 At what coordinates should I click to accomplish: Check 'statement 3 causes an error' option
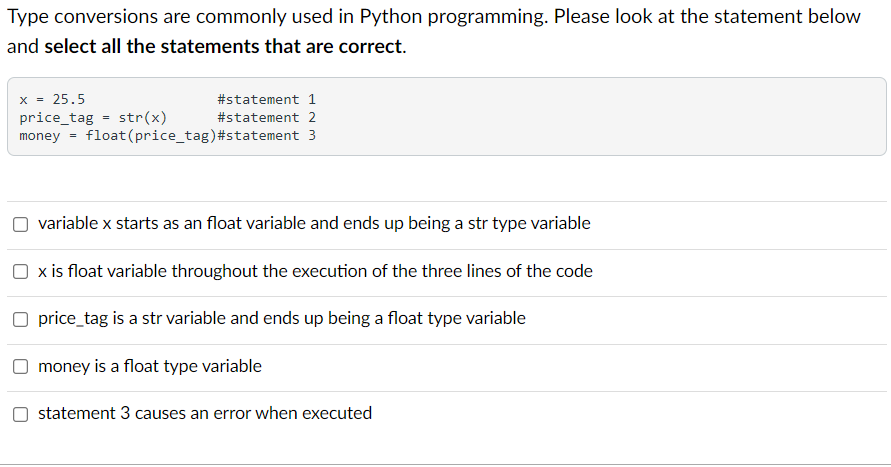pyautogui.click(x=20, y=414)
